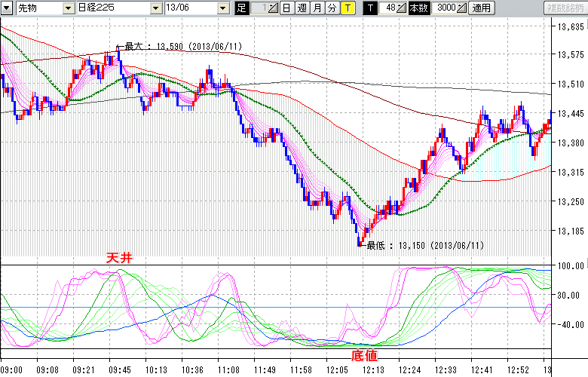Viewport: 588px width, 377px height.
Task: Click the black 足 label icon
Action: coord(241,8)
